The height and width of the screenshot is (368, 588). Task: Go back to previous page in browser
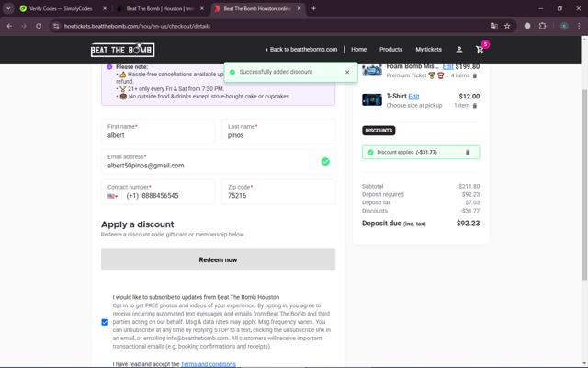[9, 26]
